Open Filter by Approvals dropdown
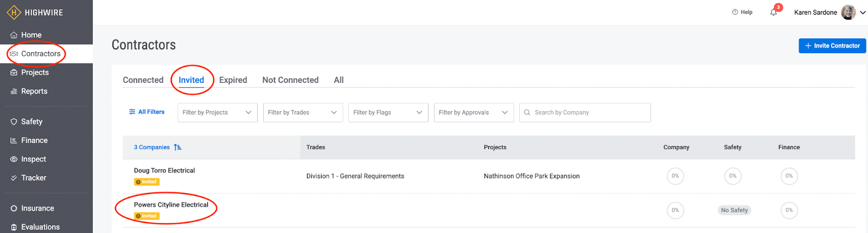This screenshot has height=233, width=868. pyautogui.click(x=474, y=112)
